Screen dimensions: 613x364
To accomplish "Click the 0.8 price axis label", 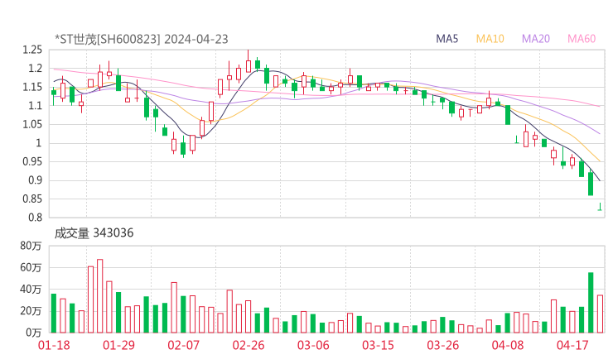I will 35,218.
